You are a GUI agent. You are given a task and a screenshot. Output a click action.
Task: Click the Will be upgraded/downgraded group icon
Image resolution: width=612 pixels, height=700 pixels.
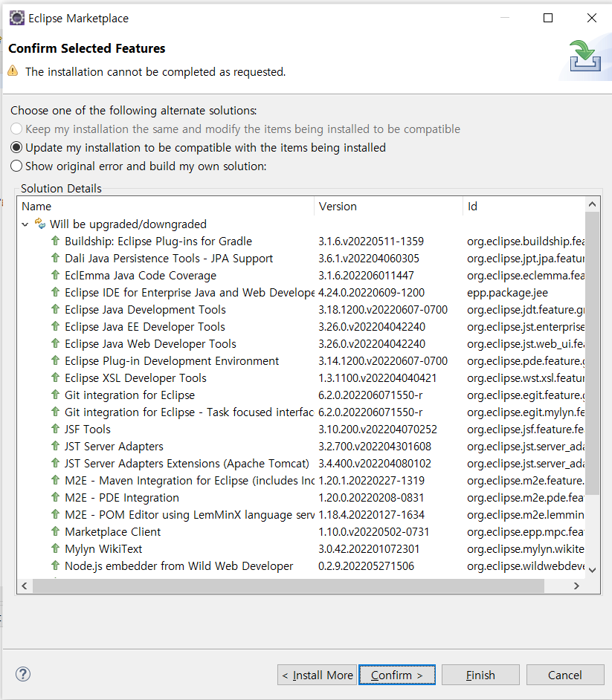click(x=40, y=223)
